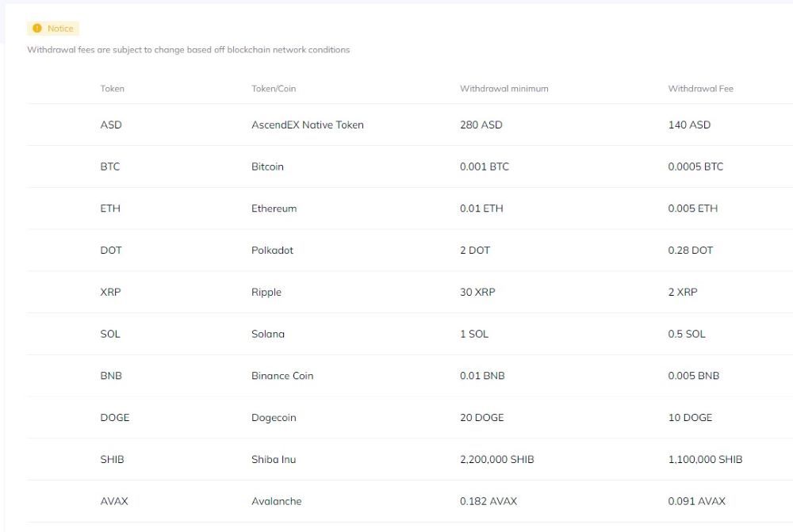Image resolution: width=793 pixels, height=532 pixels.
Task: Click the Token column header
Action: [x=112, y=89]
